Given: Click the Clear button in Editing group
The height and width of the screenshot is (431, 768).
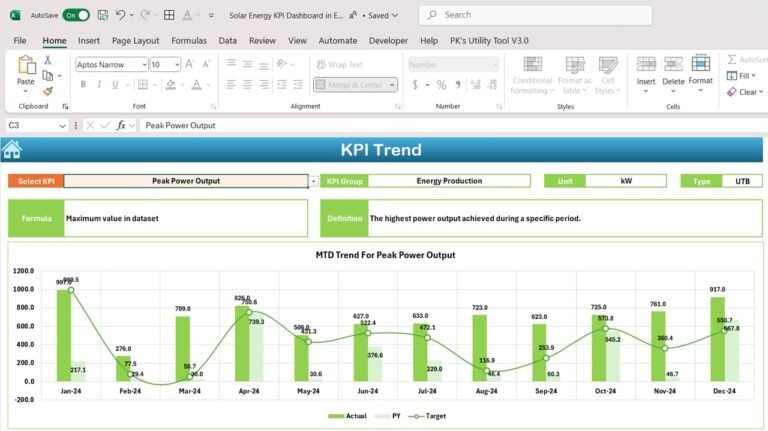Looking at the screenshot, I should coord(745,92).
